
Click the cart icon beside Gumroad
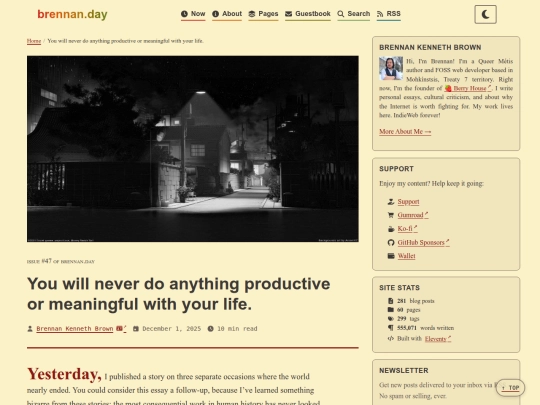click(391, 215)
